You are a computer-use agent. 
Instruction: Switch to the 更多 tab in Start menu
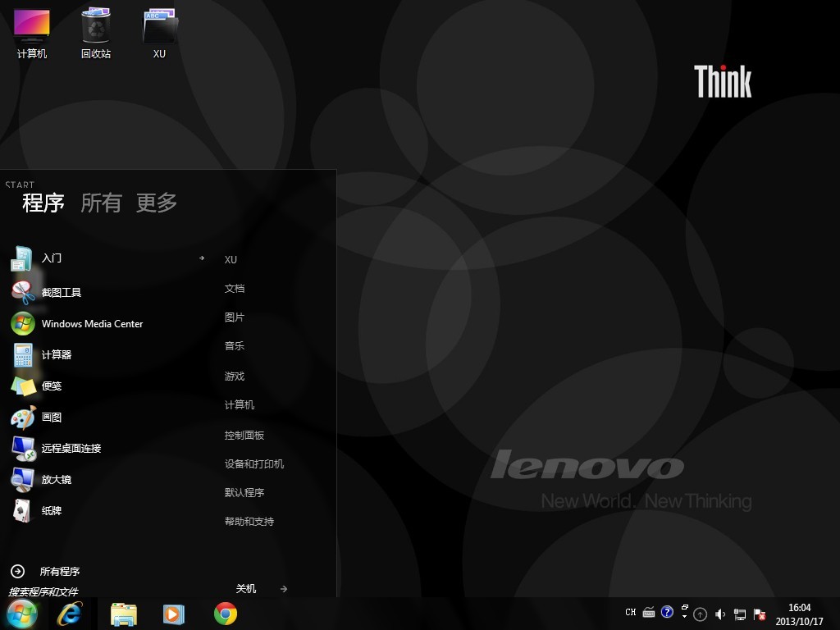point(157,203)
